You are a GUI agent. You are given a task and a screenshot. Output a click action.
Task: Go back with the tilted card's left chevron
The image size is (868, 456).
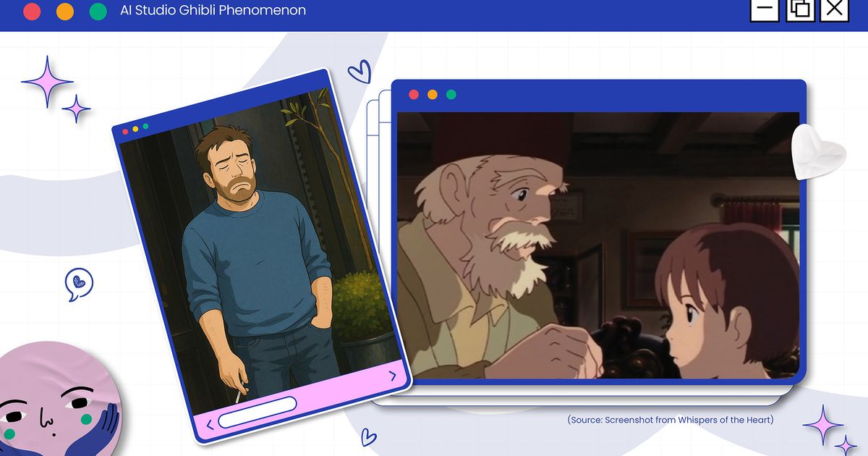click(210, 425)
